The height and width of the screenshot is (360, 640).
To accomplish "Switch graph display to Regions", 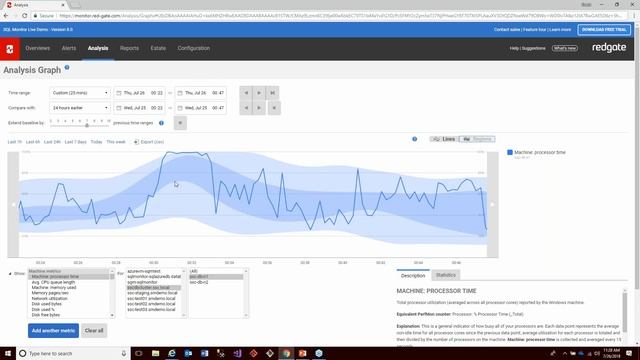I will click(x=477, y=139).
